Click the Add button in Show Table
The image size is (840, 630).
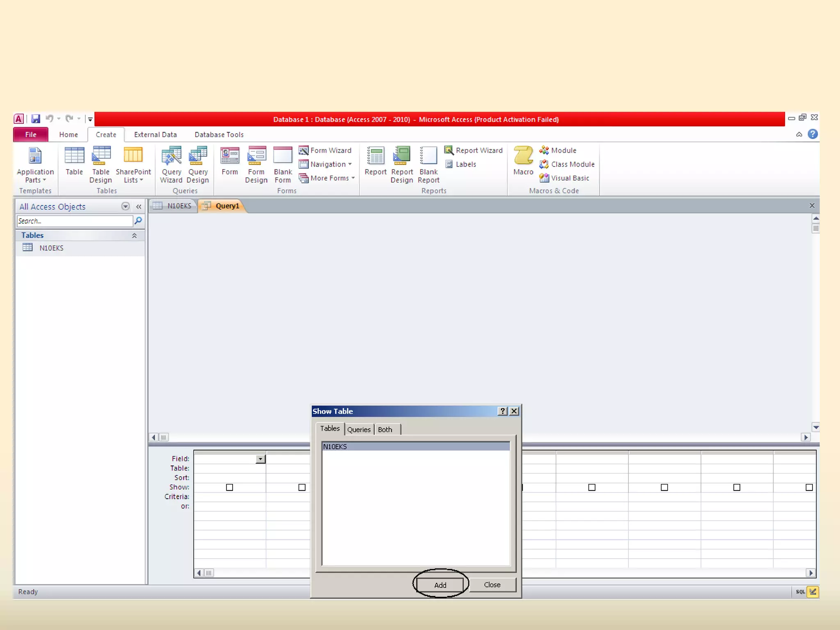pyautogui.click(x=440, y=585)
